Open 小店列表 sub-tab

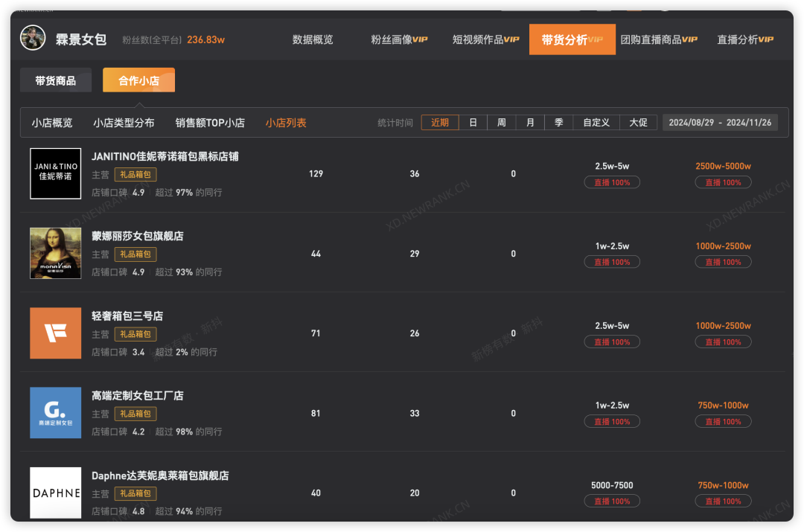point(286,123)
